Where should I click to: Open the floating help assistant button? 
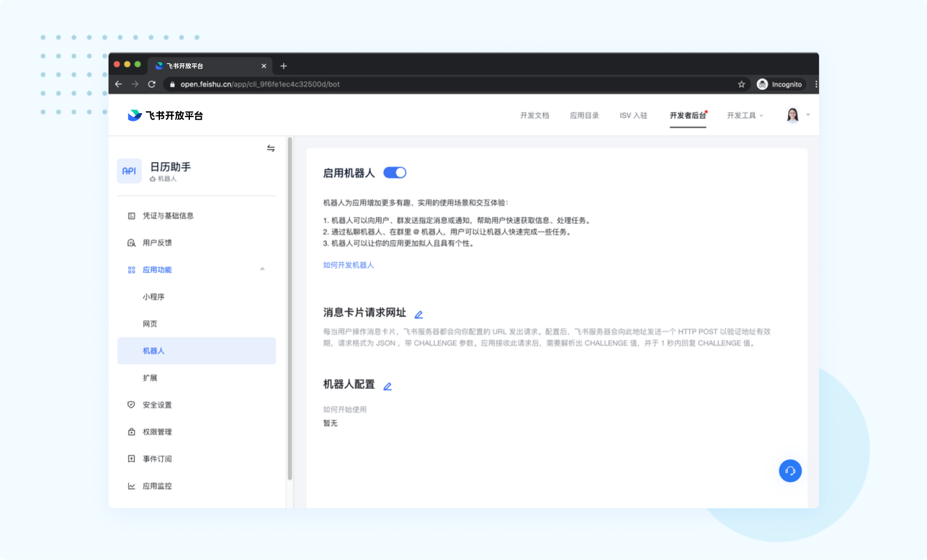[790, 471]
